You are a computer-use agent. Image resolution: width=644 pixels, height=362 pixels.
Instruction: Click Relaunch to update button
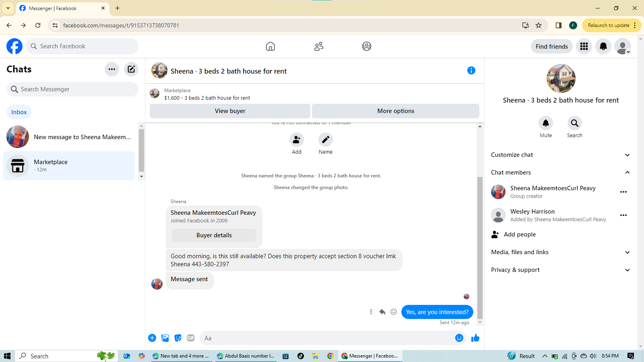point(611,25)
